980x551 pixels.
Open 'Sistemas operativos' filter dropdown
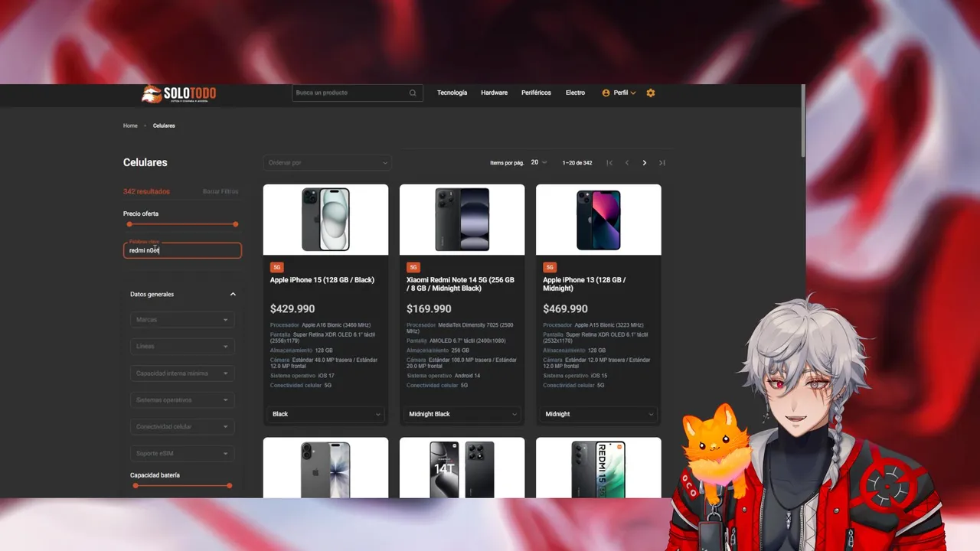click(182, 400)
